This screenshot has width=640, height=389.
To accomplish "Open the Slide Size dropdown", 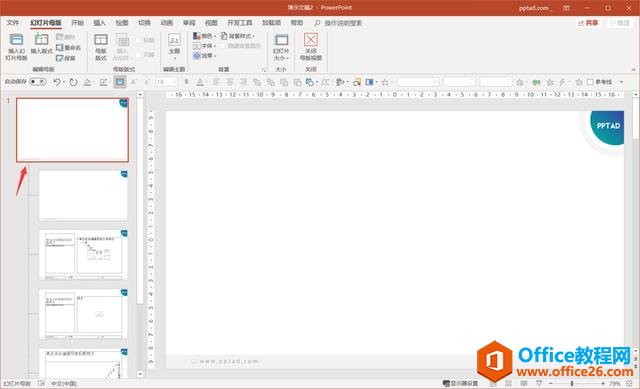I will tap(281, 47).
